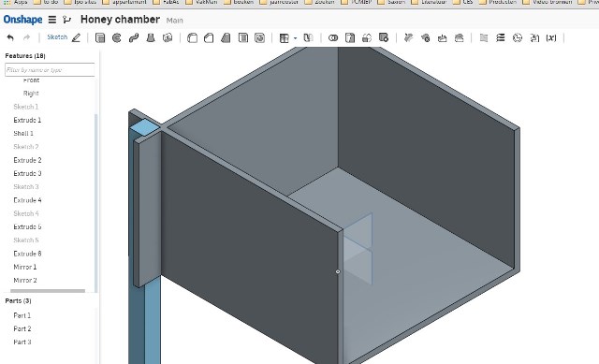Viewport: 599px width, 364px height.
Task: Click the Honey chamber document title
Action: 120,20
